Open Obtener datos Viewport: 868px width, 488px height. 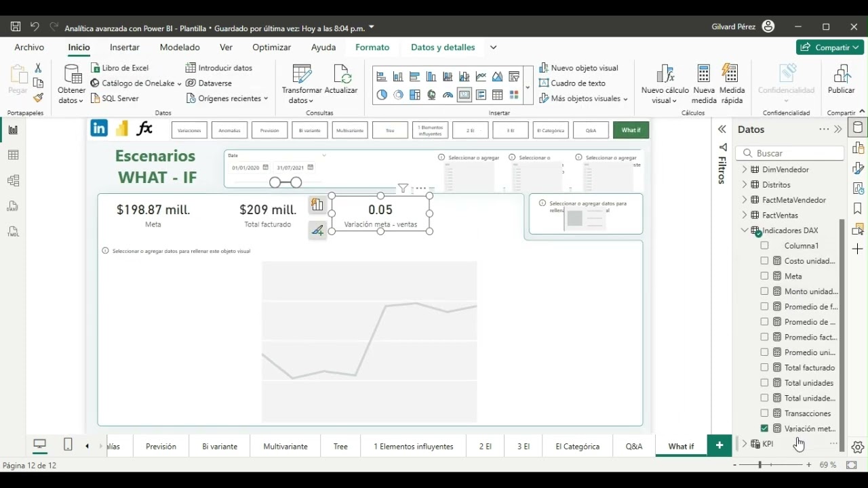(71, 84)
